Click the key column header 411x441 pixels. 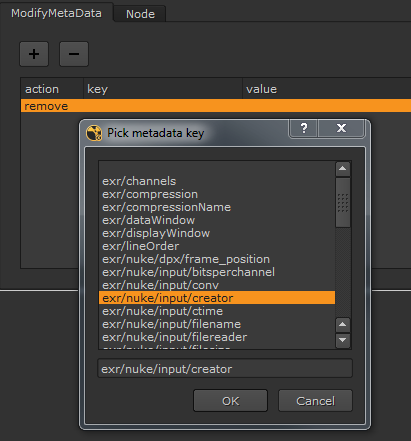click(x=163, y=89)
